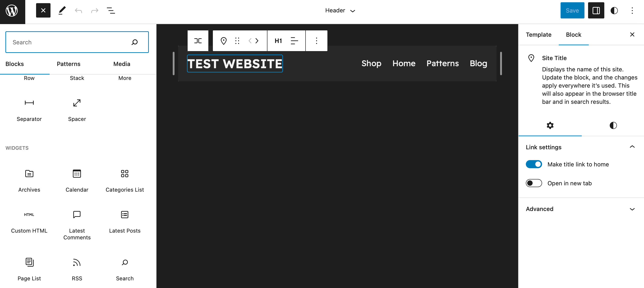Switch to the Styles view of the block

tap(613, 125)
